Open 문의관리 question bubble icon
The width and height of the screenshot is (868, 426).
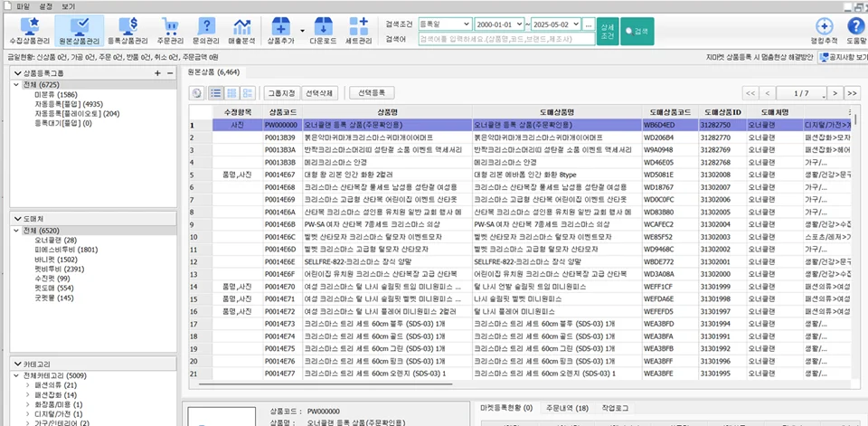206,31
